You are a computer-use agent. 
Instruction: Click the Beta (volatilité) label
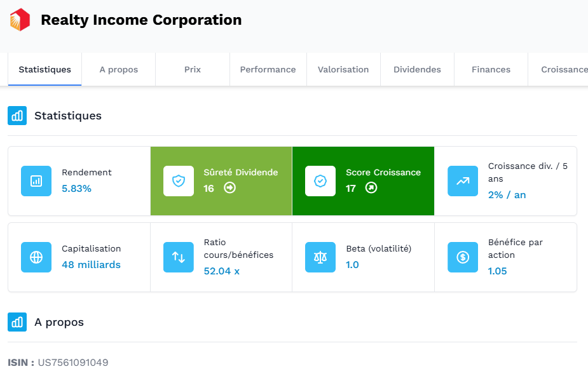(x=379, y=249)
